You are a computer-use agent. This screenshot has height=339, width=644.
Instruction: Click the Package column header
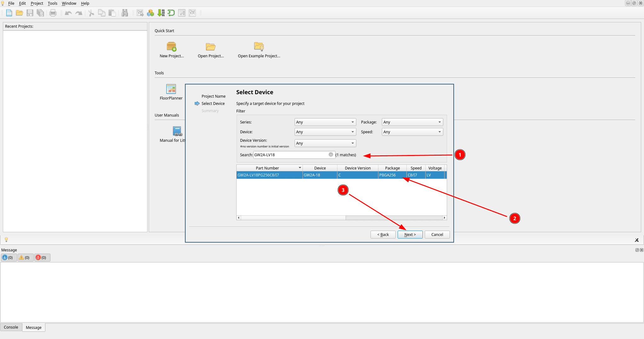tap(392, 168)
